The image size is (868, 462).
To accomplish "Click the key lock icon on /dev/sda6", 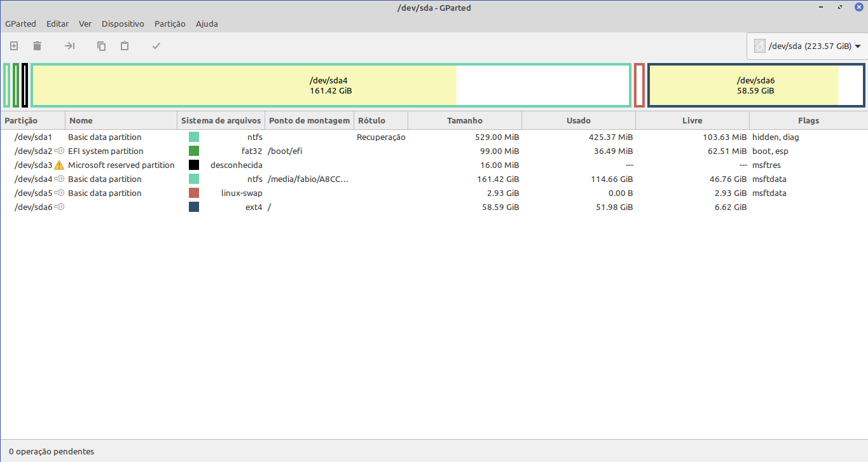I will coord(59,207).
